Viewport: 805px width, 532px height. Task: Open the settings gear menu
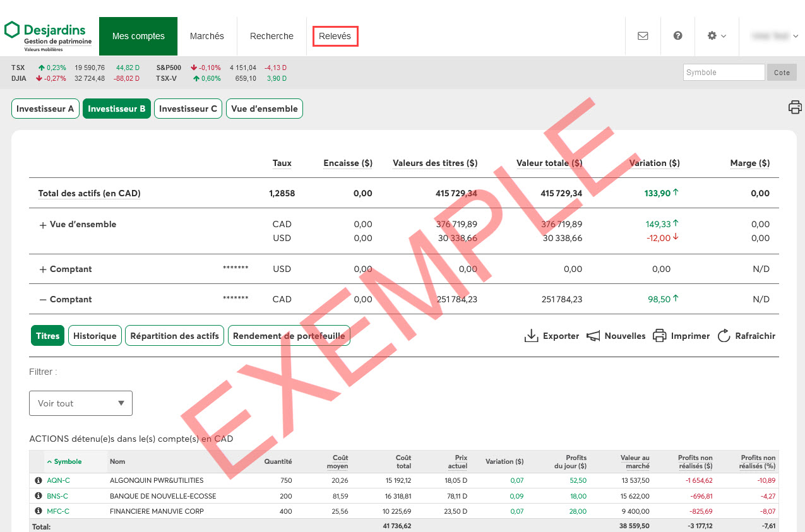coord(717,36)
